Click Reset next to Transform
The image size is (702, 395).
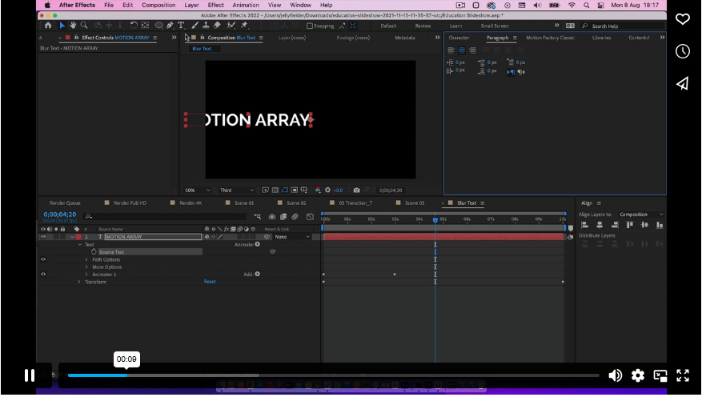pyautogui.click(x=210, y=282)
